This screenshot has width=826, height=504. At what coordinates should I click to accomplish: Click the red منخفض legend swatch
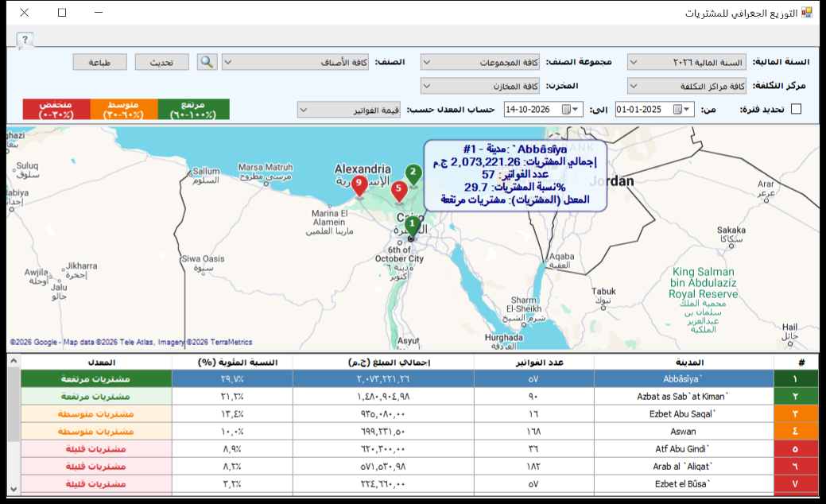(56, 110)
